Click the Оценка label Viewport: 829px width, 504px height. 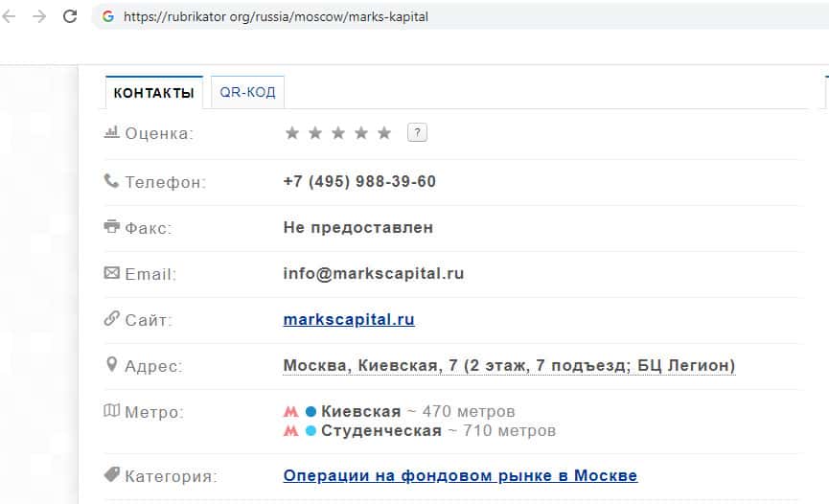pos(159,133)
